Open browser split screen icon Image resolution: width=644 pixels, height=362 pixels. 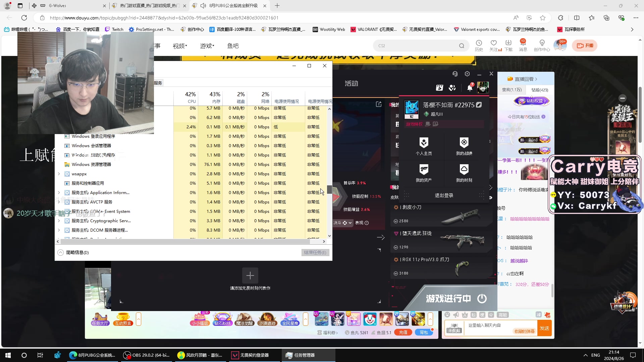[x=577, y=18]
